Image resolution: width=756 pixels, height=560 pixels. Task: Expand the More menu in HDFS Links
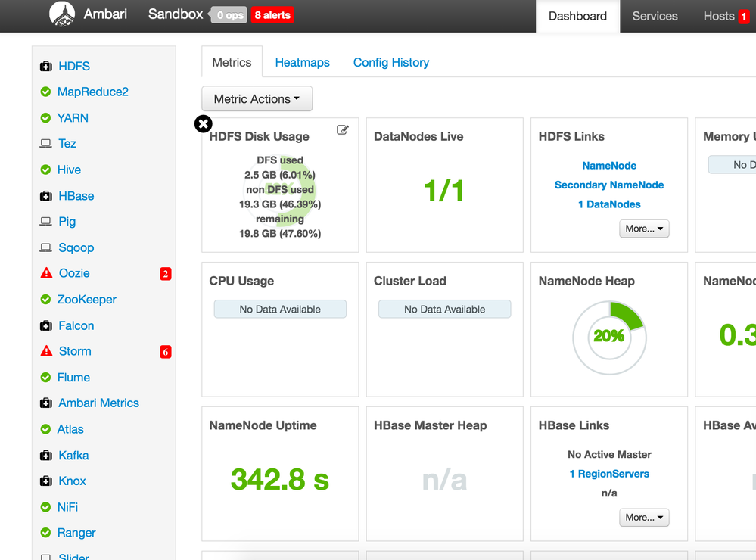click(644, 229)
